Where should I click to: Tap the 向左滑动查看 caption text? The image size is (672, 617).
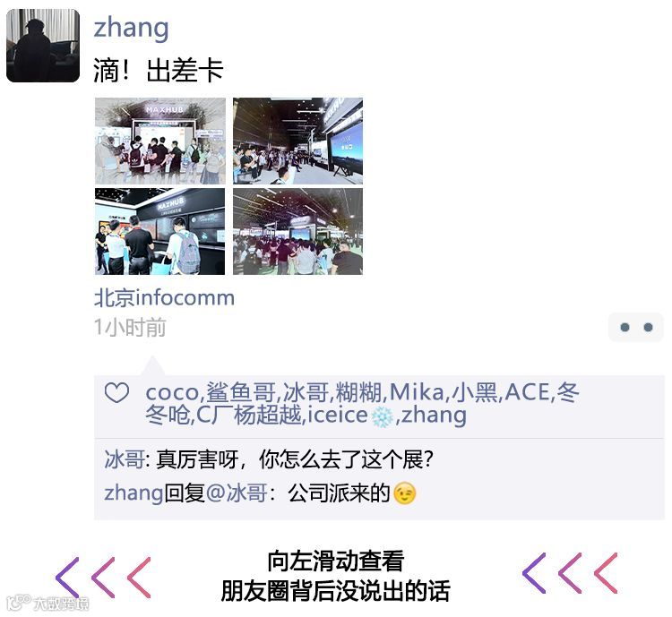pyautogui.click(x=336, y=561)
